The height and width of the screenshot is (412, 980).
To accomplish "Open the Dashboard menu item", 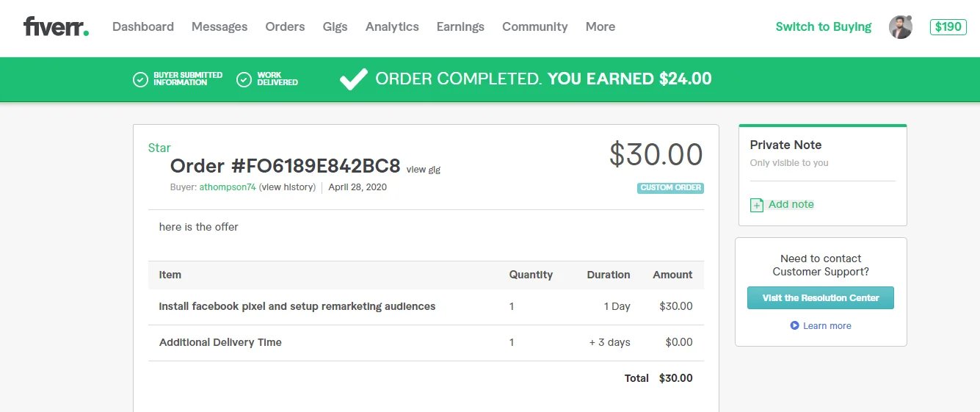I will pos(143,27).
